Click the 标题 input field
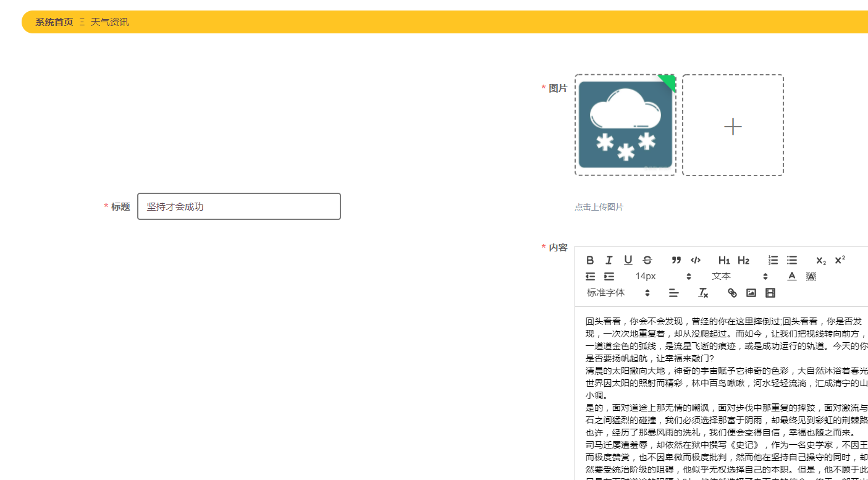Screen dimensions: 868x480 pos(239,206)
